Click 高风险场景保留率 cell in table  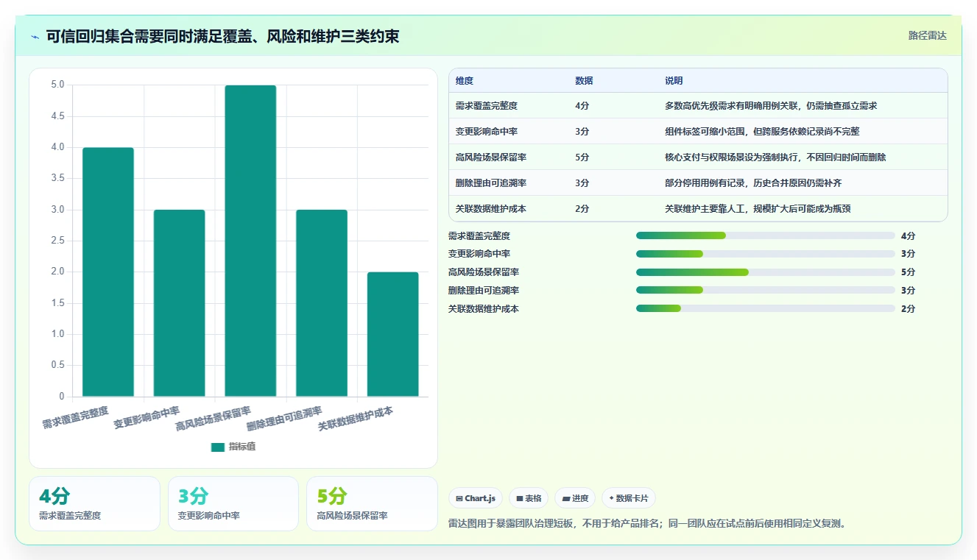point(491,157)
